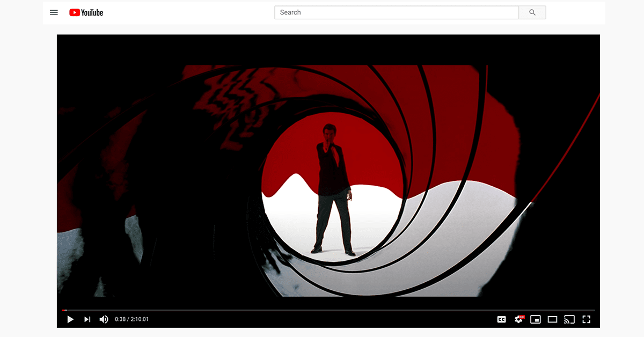Open the player settings gear menu
Screen dimensions: 644x337
518,319
